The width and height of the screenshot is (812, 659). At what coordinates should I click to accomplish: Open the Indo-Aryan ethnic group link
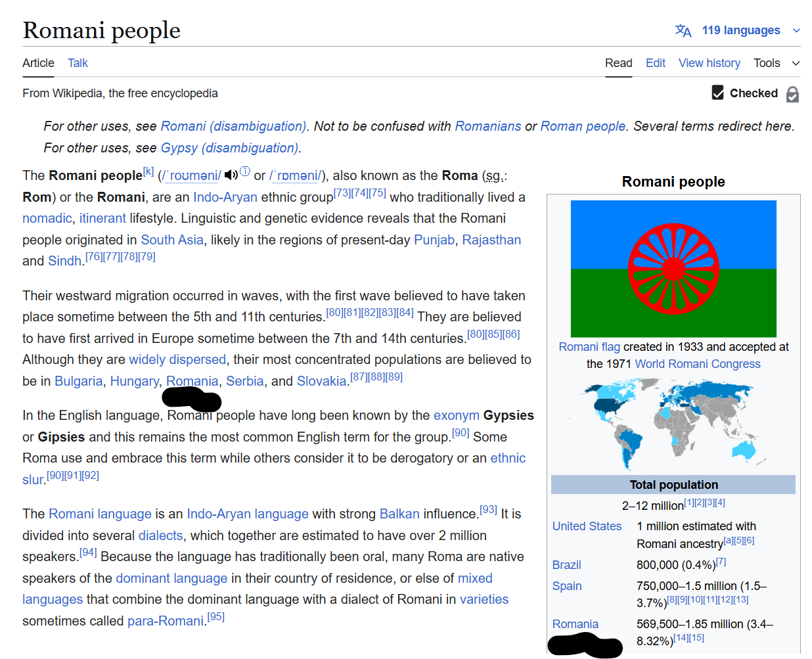(x=225, y=197)
